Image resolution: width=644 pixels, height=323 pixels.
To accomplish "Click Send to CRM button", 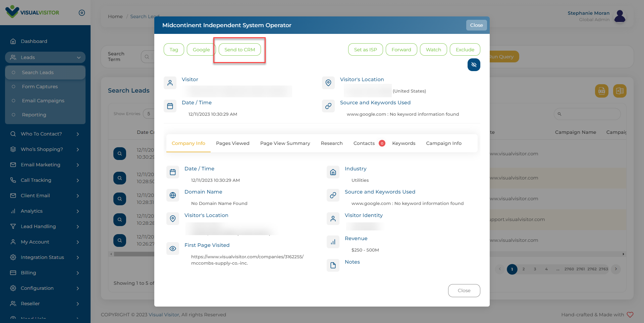I will click(239, 50).
